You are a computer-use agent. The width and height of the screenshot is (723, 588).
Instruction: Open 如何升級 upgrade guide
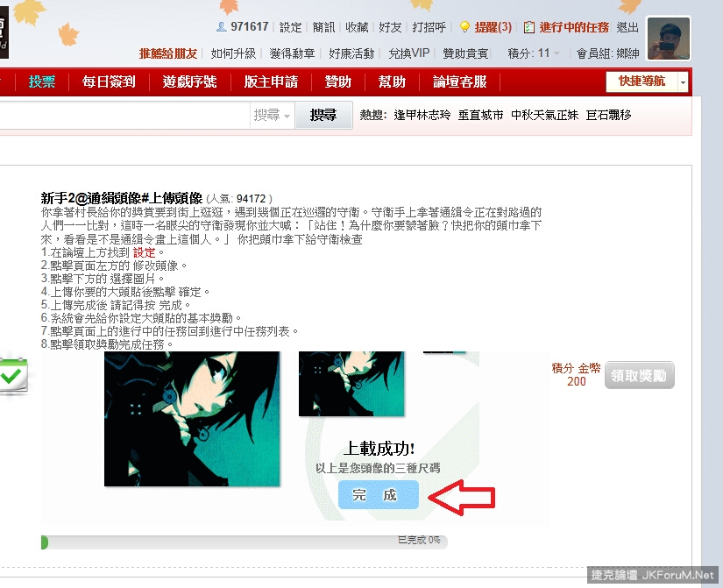pyautogui.click(x=233, y=53)
